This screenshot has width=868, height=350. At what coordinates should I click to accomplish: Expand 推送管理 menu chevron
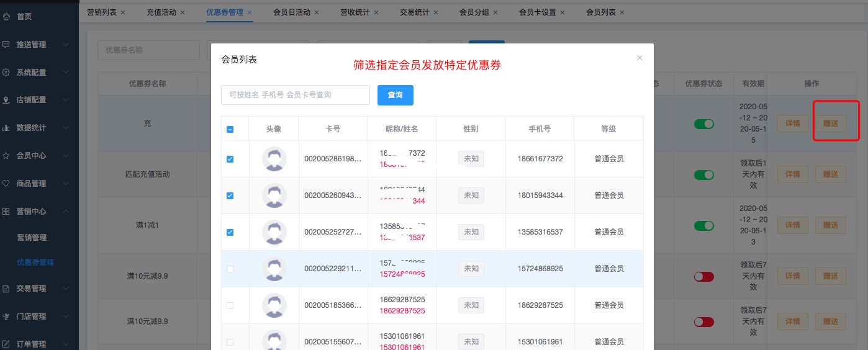pyautogui.click(x=66, y=45)
